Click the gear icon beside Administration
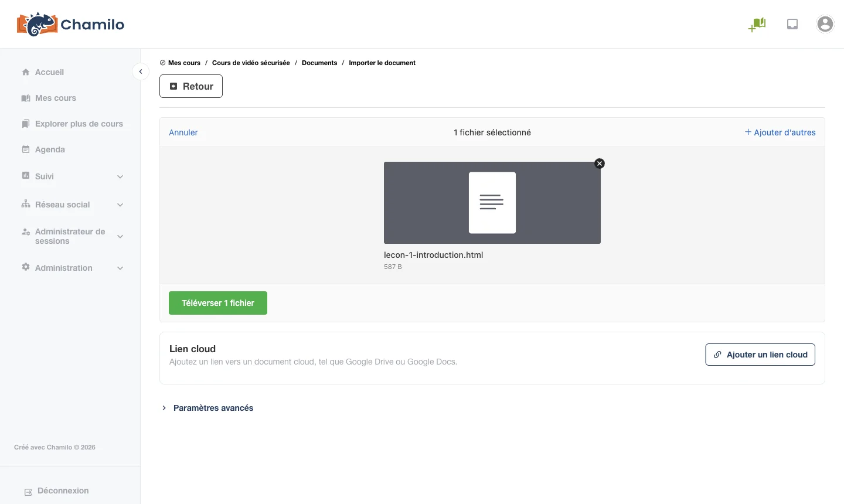The image size is (844, 504). tap(26, 267)
